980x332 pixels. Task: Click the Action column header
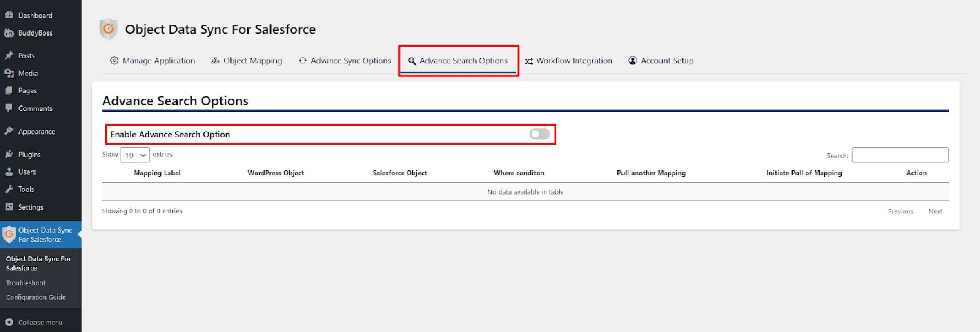point(916,173)
